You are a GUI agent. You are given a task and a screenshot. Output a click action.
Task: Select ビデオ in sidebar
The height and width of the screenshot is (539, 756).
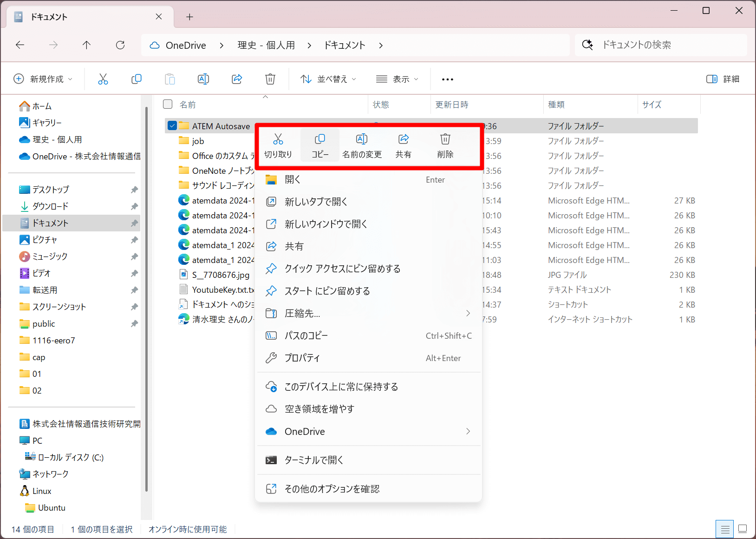point(35,273)
